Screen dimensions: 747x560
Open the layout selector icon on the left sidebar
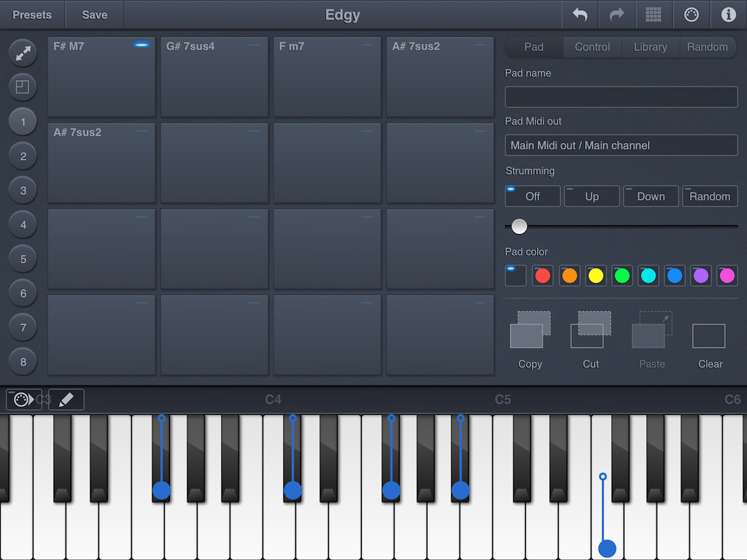tap(22, 86)
